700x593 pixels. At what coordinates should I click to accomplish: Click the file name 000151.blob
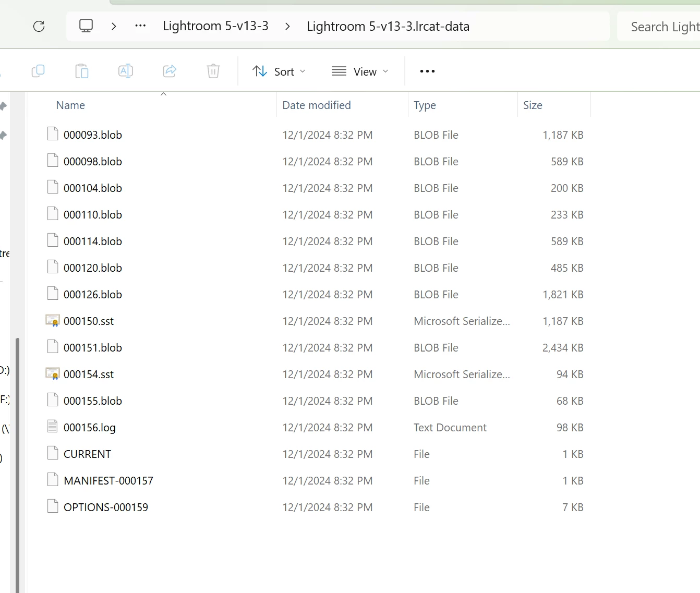pos(93,348)
